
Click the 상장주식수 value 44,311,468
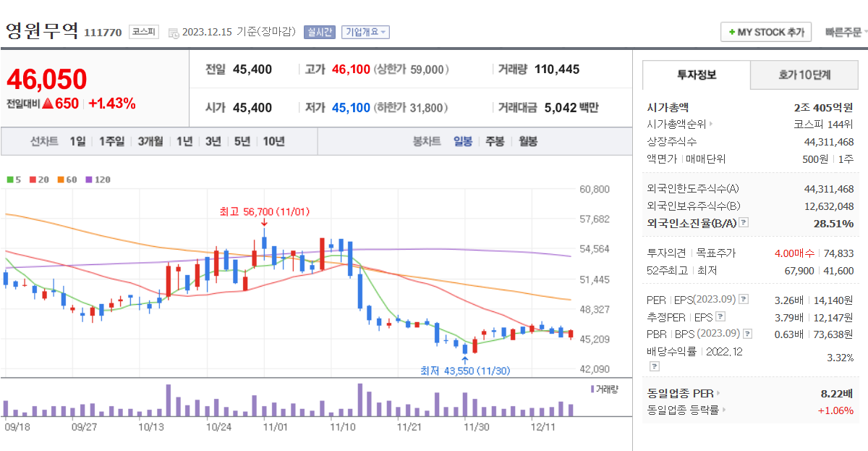[x=829, y=141]
